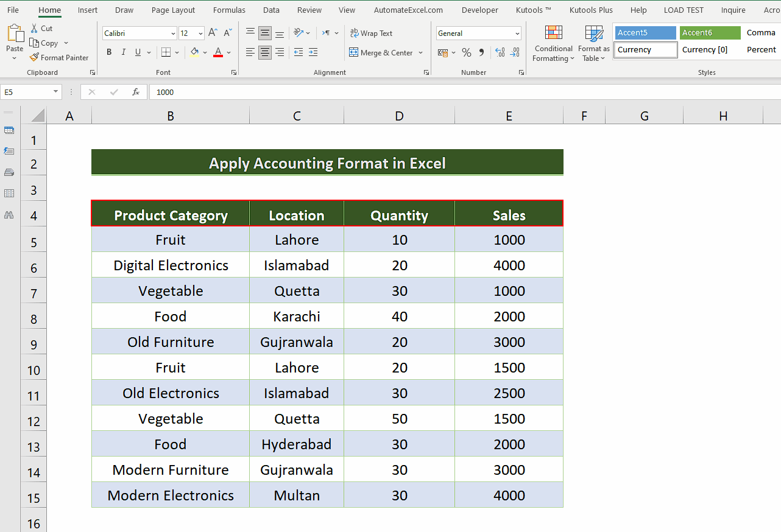Toggle underline formatting
The image size is (781, 532).
coord(138,52)
